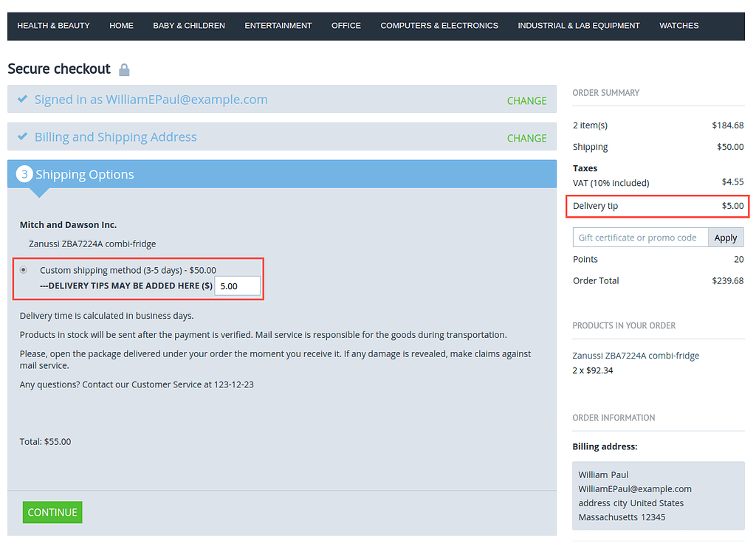Click the delivery tip amount field
The image size is (756, 546).
(x=237, y=286)
